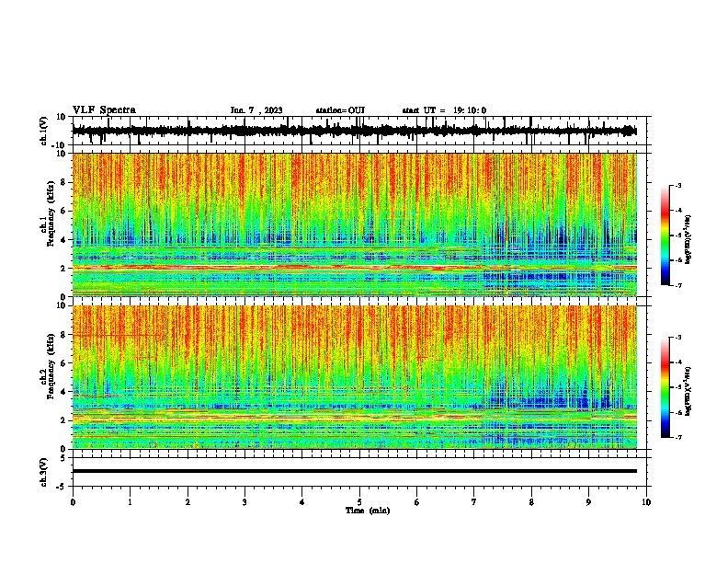Click the 2 kHz tick on ch.1 frequency axis
The width and height of the screenshot is (728, 563).
[63, 268]
